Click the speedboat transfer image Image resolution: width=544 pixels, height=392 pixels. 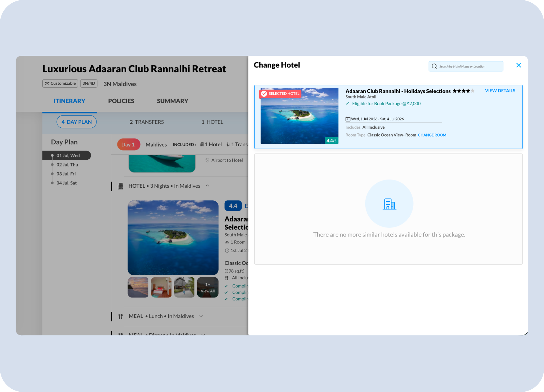click(162, 164)
